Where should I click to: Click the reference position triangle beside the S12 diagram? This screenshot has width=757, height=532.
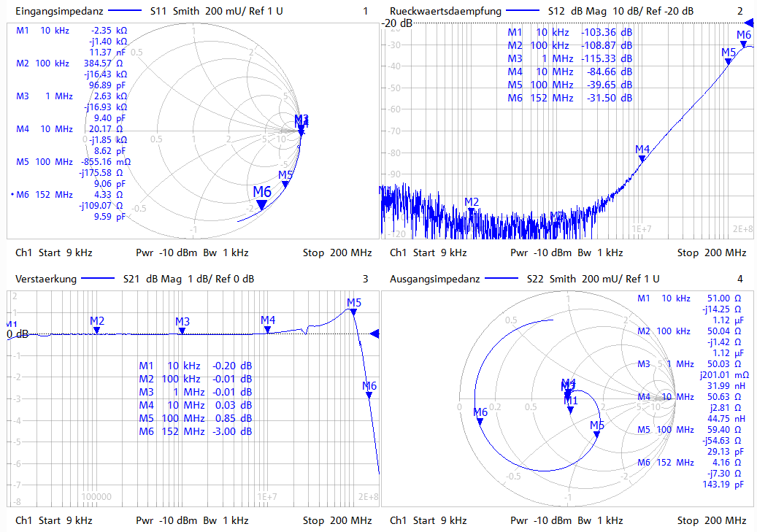[749, 23]
